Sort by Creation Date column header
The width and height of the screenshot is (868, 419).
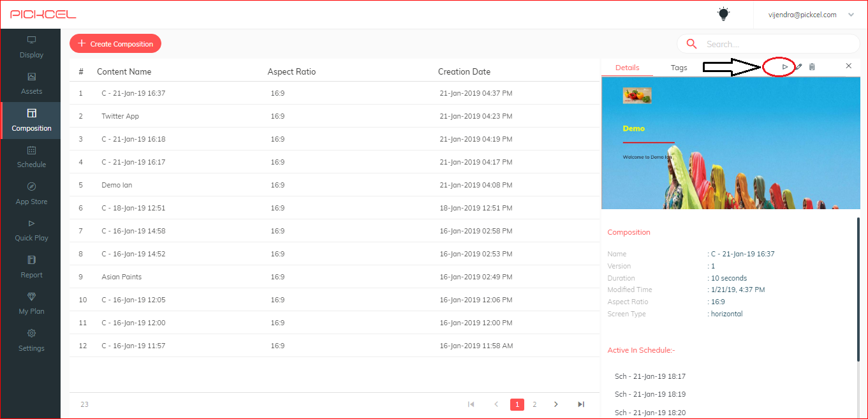[464, 71]
